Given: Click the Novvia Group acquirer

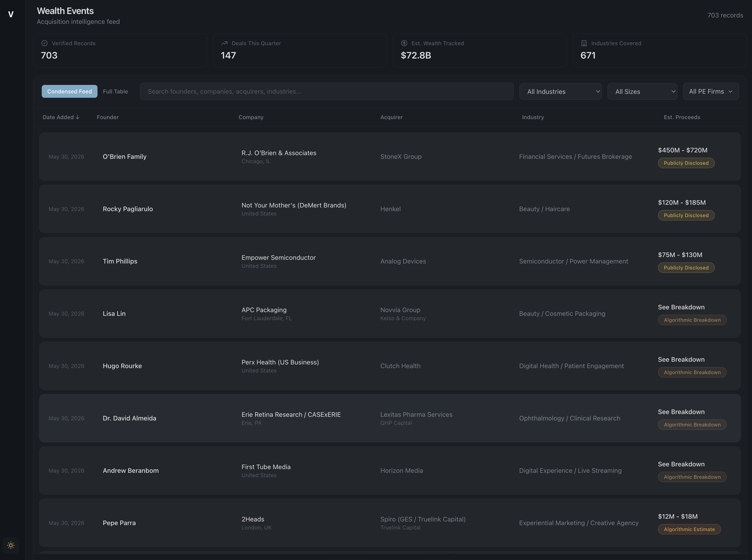Looking at the screenshot, I should click(x=400, y=310).
